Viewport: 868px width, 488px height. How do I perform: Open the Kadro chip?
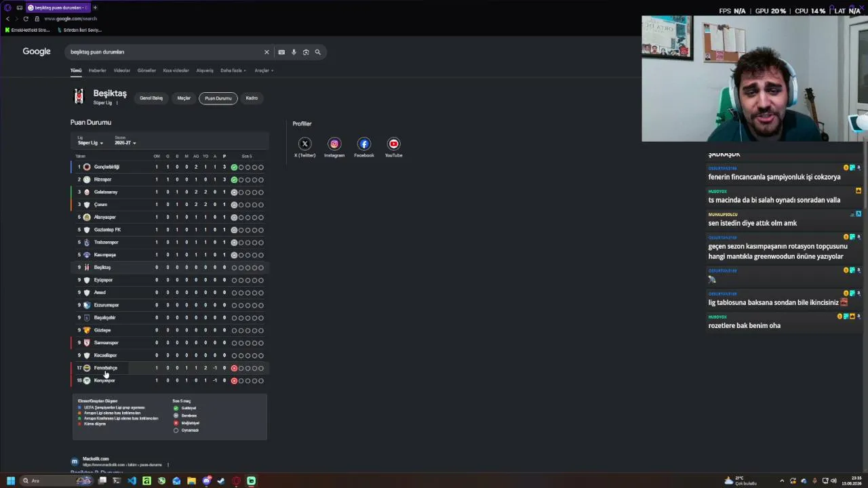pos(252,98)
